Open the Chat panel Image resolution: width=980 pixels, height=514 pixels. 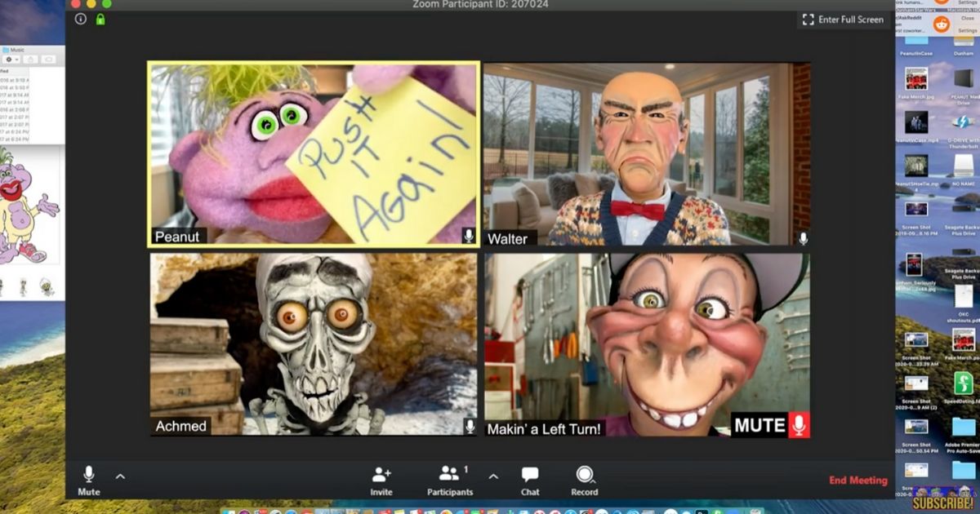click(530, 481)
